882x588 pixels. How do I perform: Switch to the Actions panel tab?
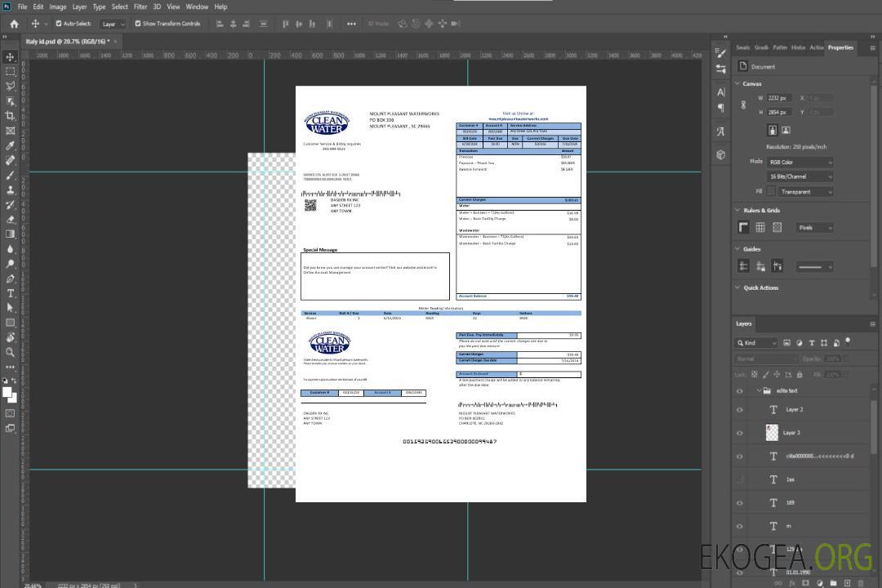816,47
